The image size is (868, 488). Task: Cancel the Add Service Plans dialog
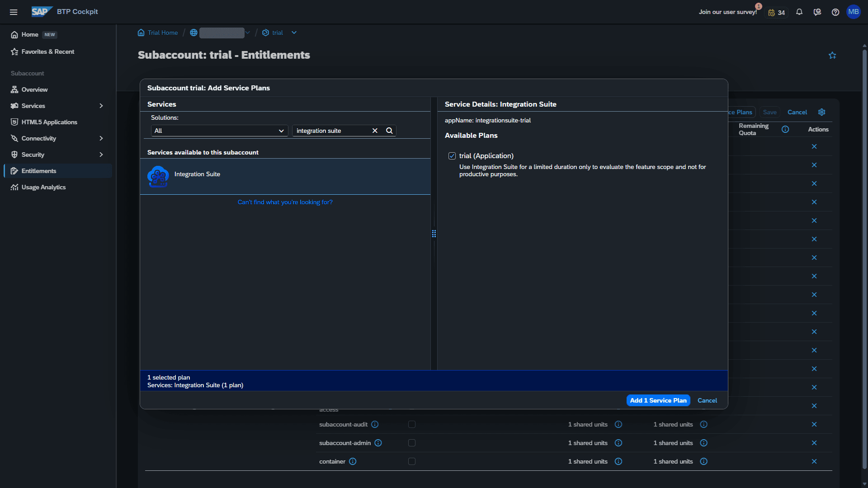click(x=707, y=400)
